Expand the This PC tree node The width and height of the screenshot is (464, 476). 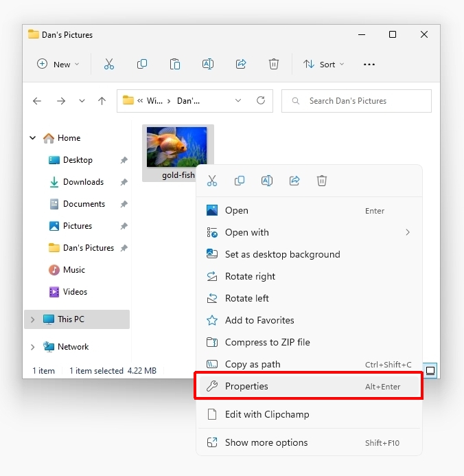coord(32,319)
